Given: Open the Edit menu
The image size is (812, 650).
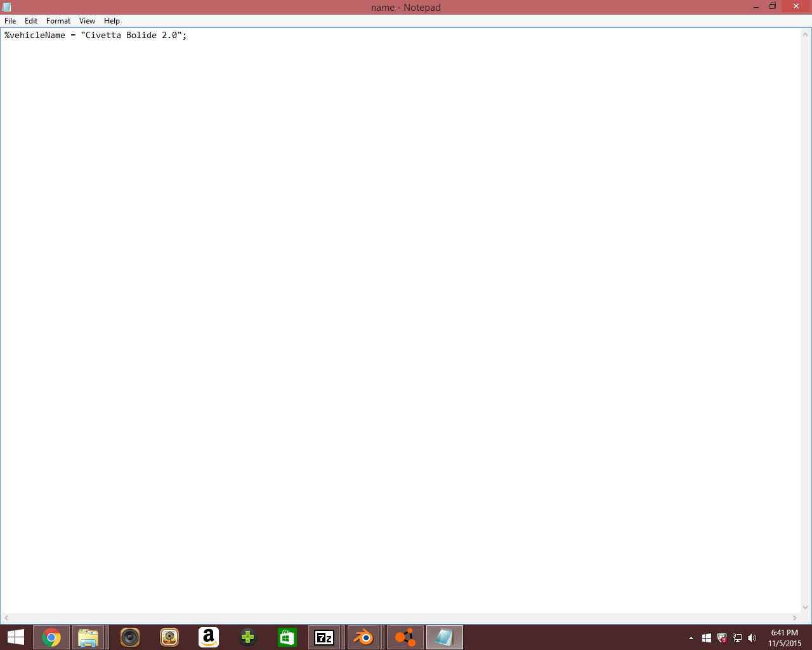Looking at the screenshot, I should [x=31, y=21].
